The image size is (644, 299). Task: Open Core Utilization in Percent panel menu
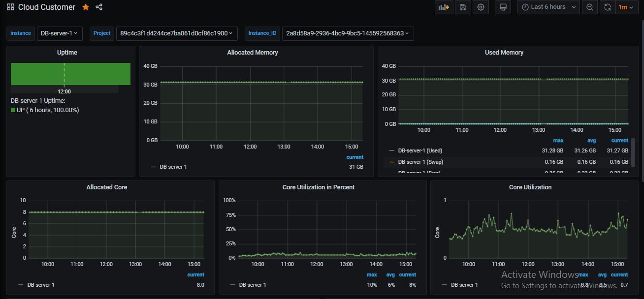pyautogui.click(x=319, y=187)
